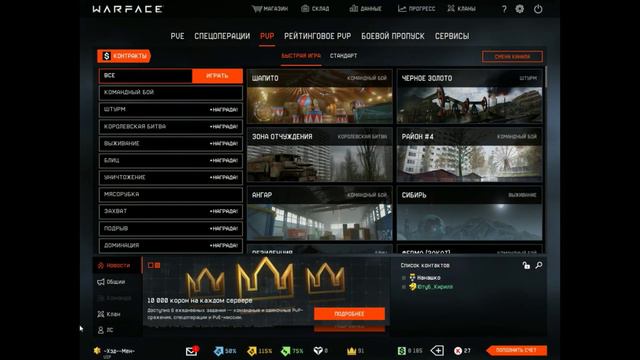Click the Пополнить счет button

click(516, 350)
